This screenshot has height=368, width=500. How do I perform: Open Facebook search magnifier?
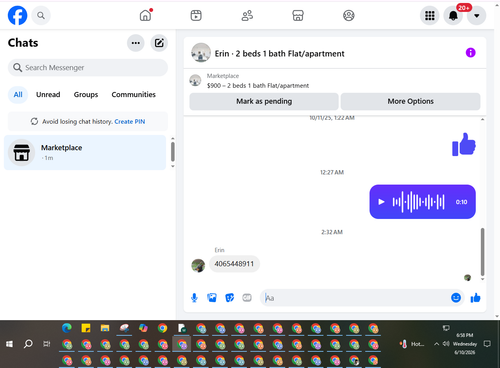pos(41,15)
